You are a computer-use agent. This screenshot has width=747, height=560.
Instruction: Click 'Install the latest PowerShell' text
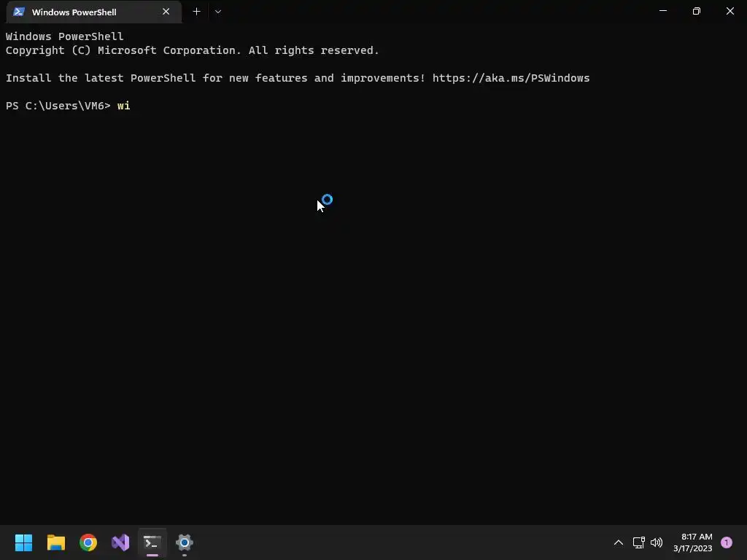[101, 78]
